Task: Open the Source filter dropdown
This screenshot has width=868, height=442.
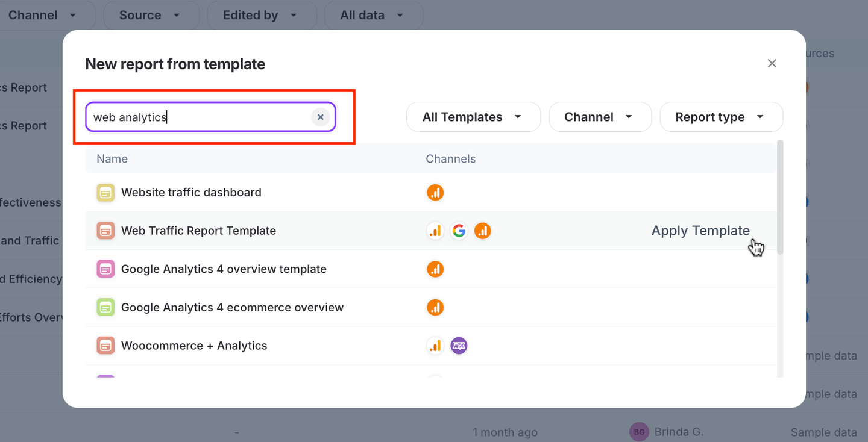Action: click(151, 15)
